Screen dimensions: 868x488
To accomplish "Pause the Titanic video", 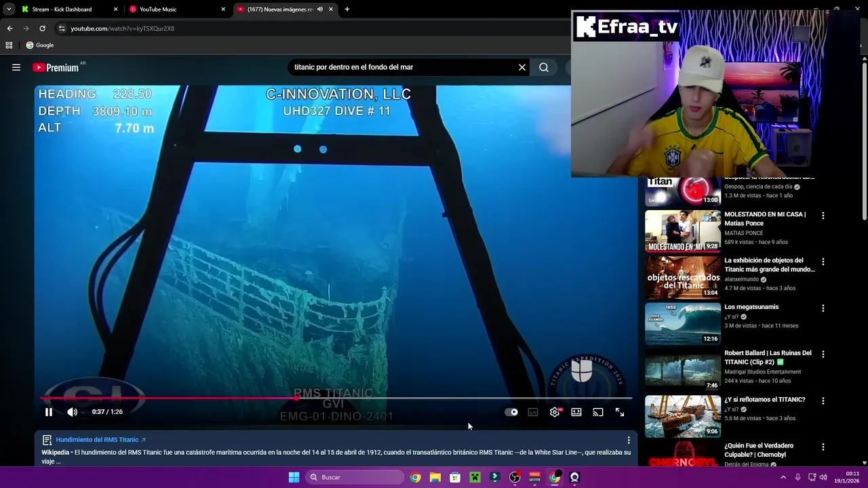I will [49, 412].
